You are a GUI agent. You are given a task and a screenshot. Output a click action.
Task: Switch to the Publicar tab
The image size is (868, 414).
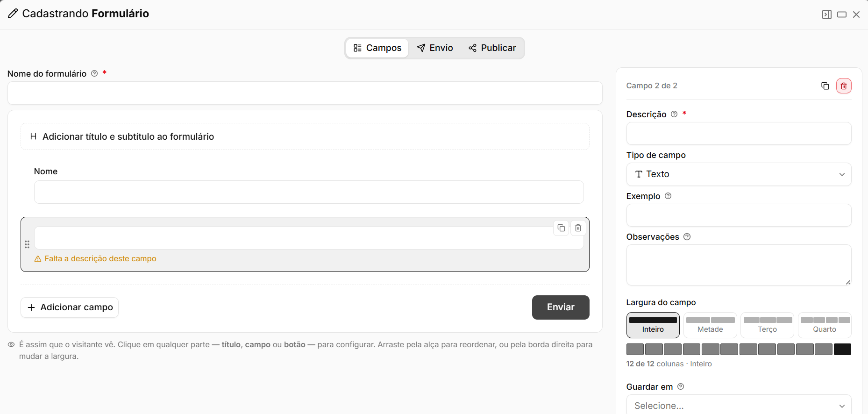pos(492,48)
